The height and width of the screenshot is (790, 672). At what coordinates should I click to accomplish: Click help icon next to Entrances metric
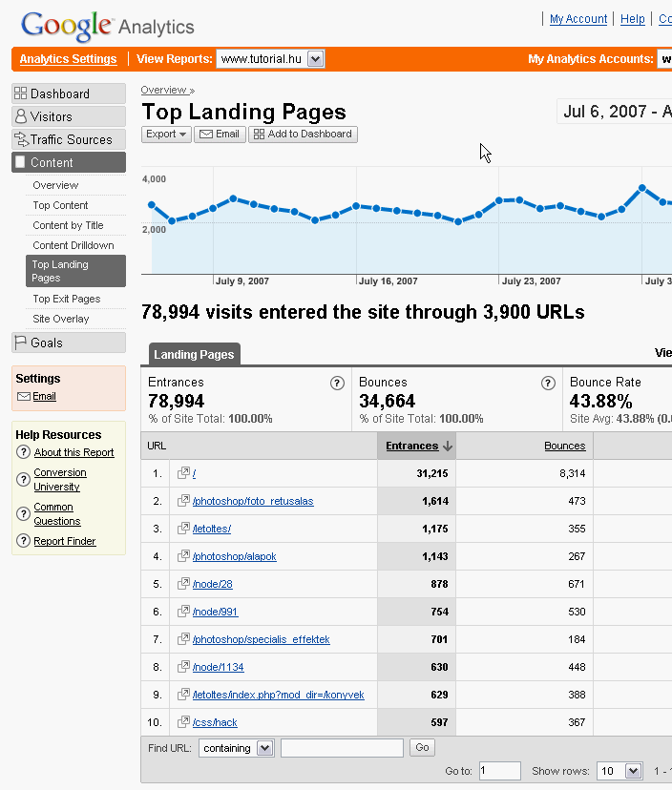[337, 383]
